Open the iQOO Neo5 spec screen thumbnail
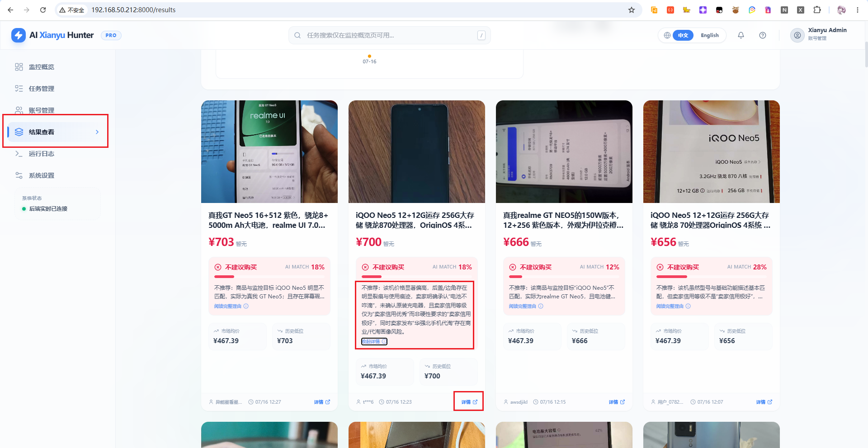Screen dimensions: 868x448 712,151
